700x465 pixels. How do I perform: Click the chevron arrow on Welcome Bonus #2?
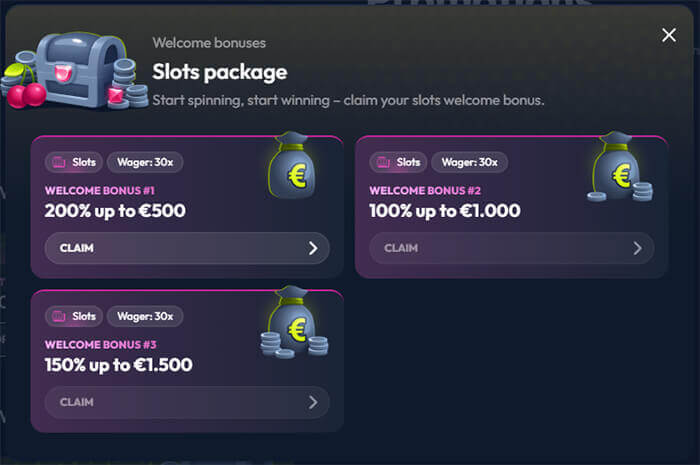(x=637, y=248)
